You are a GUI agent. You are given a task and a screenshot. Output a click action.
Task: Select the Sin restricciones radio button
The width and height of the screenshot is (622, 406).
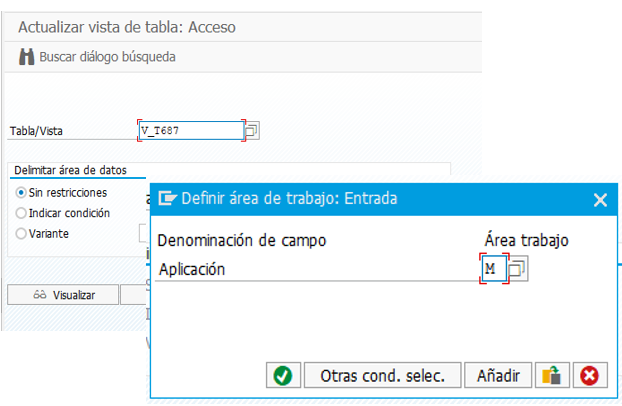point(21,192)
